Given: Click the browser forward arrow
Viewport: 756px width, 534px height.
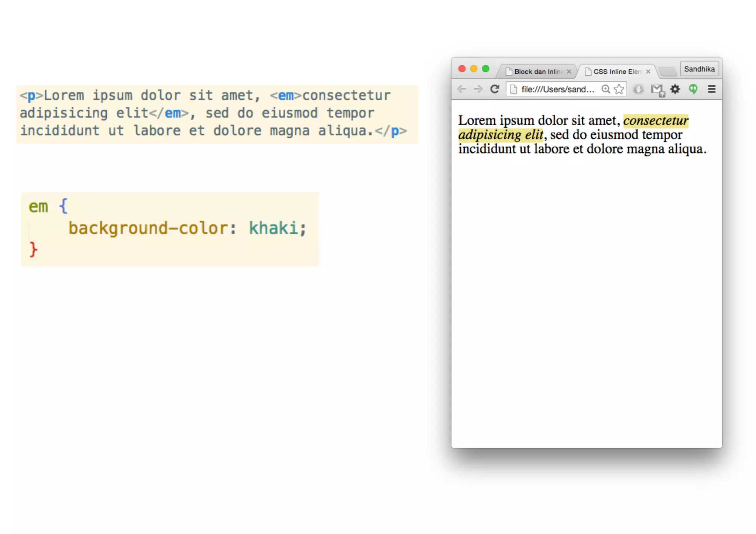Looking at the screenshot, I should 478,89.
